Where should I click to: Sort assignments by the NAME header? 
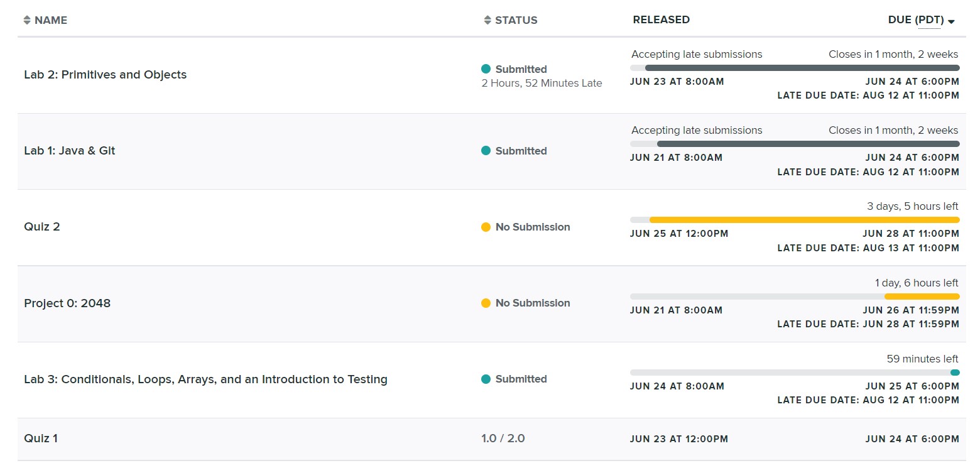[51, 20]
